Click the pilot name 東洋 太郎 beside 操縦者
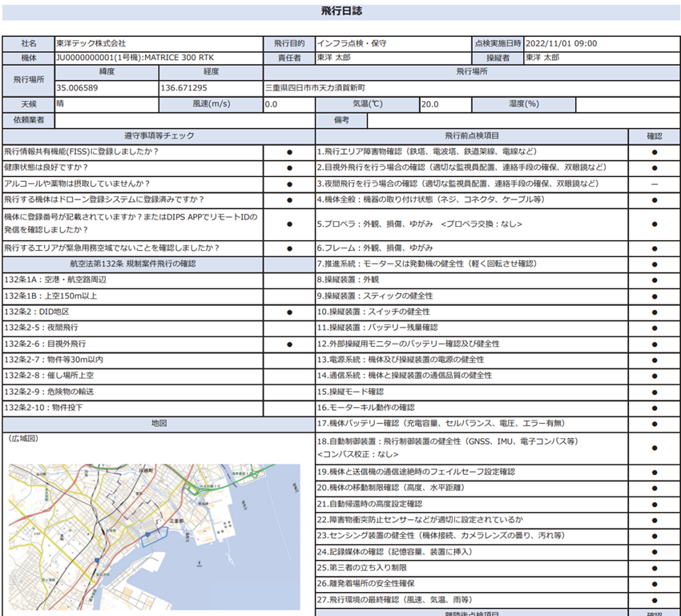This screenshot has width=681, height=616. [x=542, y=58]
